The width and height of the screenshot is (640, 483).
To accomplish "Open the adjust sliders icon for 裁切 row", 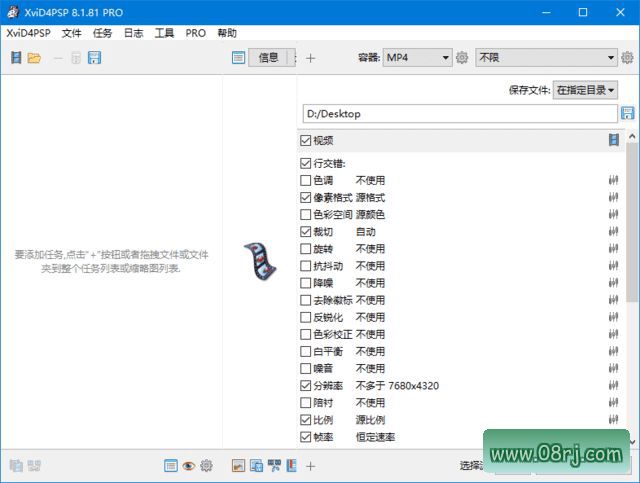I will point(613,231).
